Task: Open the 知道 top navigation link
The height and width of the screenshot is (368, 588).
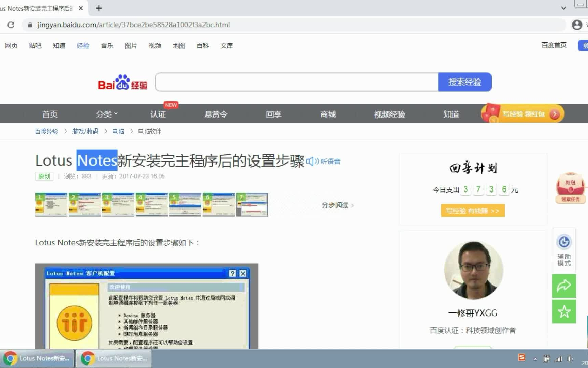Action: tap(59, 45)
